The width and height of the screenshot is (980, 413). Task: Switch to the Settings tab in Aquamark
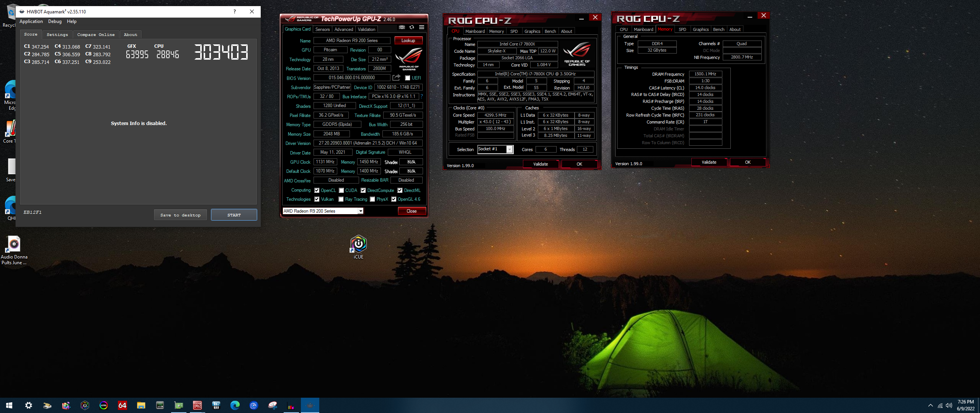(x=57, y=34)
